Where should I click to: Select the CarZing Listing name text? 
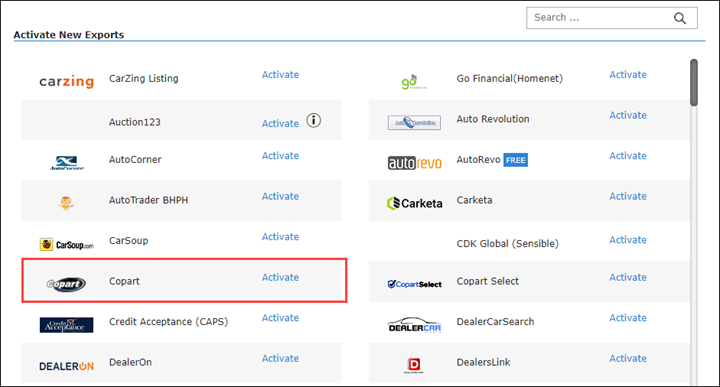tap(143, 79)
